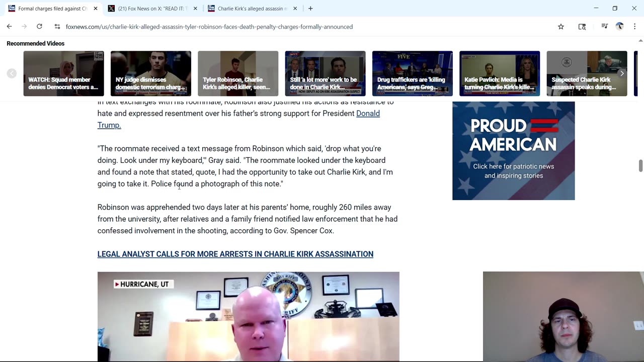Open 'WATCH: Squad member denies Democrat voters' video
Image resolution: width=644 pixels, height=362 pixels.
pyautogui.click(x=63, y=73)
